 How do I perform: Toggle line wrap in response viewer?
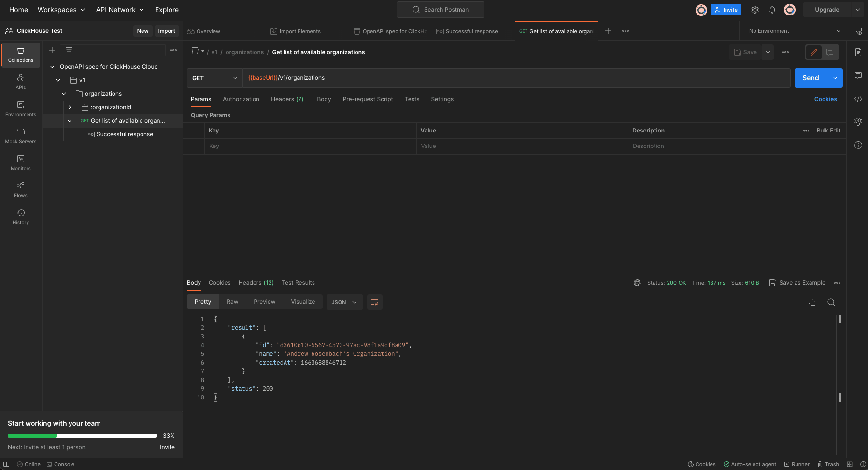[x=375, y=302]
